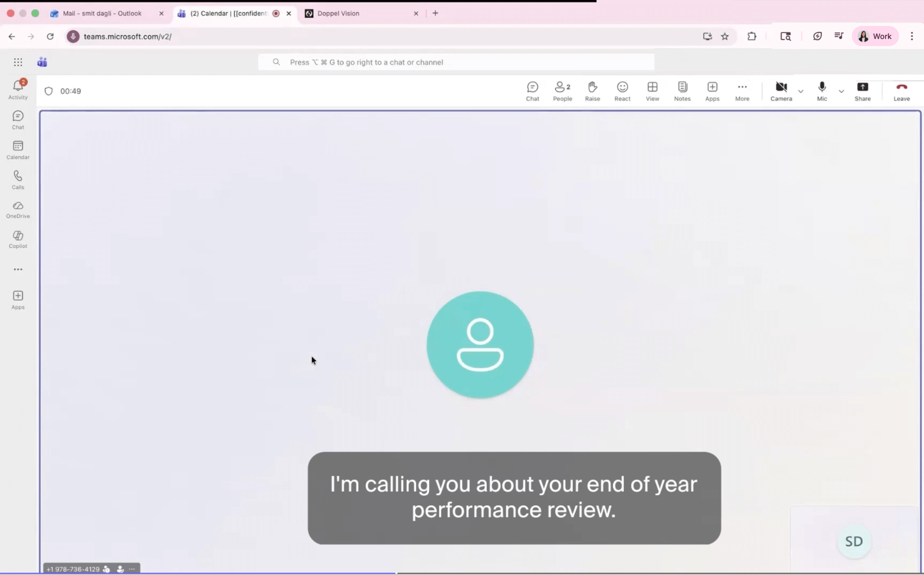Turn on the Camera
The width and height of the screenshot is (924, 575).
(x=781, y=91)
